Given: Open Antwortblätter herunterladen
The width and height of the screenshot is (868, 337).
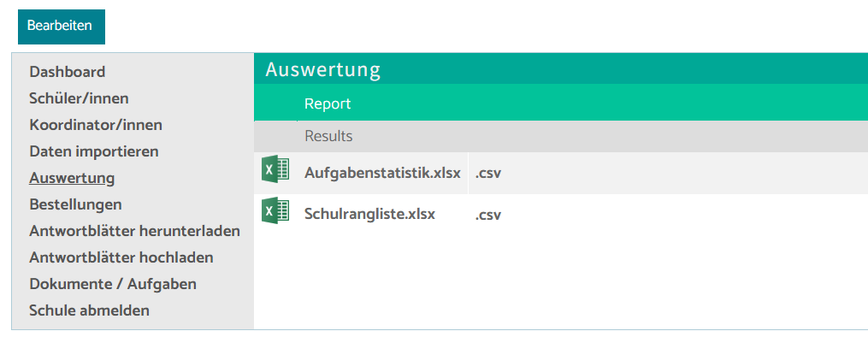Looking at the screenshot, I should coord(134,231).
